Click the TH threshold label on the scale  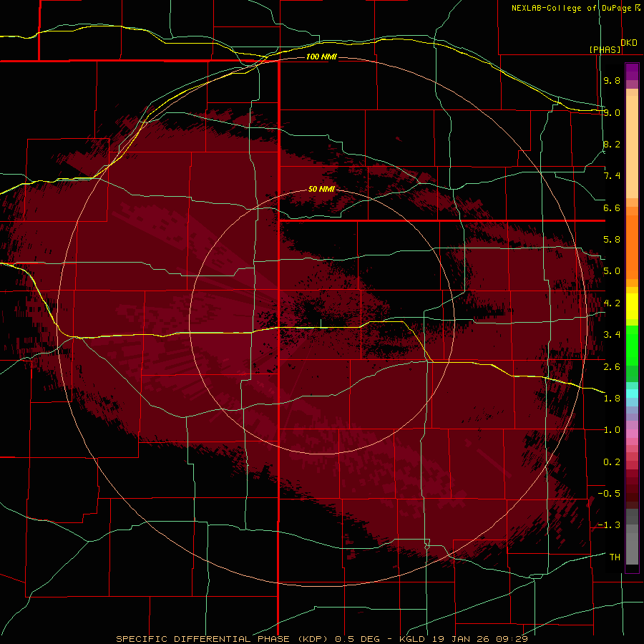click(x=615, y=557)
